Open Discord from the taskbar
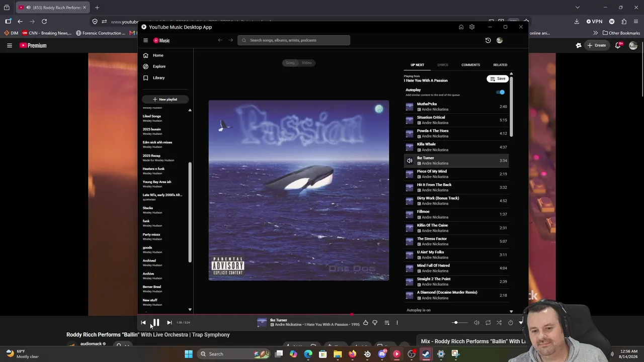Image resolution: width=644 pixels, height=362 pixels. pos(382,354)
